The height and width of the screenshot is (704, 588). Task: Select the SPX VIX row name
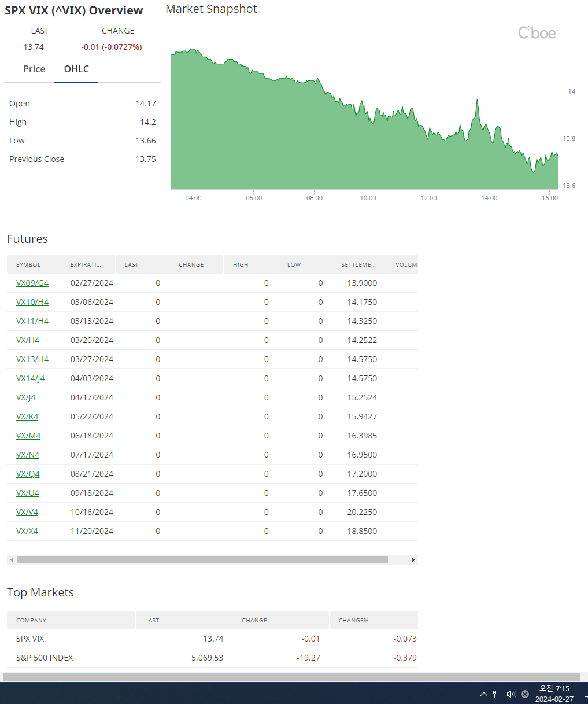tap(30, 639)
